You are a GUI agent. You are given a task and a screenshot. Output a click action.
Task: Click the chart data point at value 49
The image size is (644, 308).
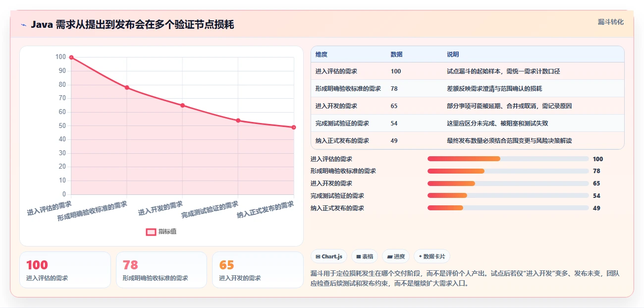coord(294,127)
